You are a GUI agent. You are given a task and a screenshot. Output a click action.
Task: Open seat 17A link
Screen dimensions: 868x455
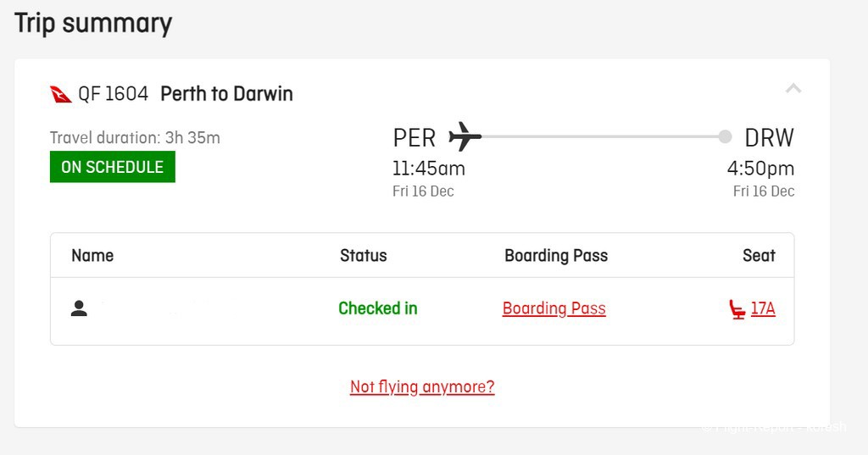(x=763, y=308)
